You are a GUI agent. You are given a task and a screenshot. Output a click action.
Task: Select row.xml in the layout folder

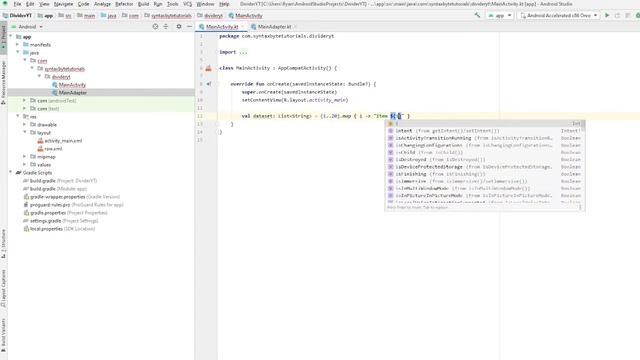point(53,149)
